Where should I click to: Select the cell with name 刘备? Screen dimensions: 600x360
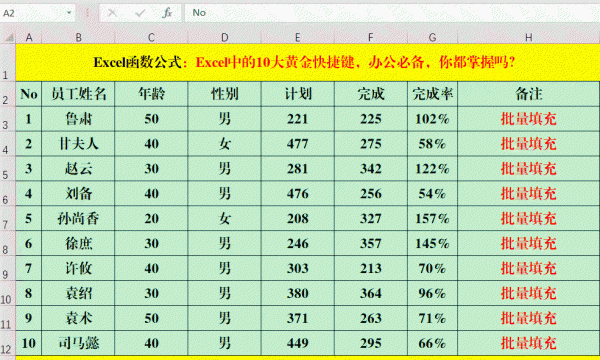pos(78,194)
